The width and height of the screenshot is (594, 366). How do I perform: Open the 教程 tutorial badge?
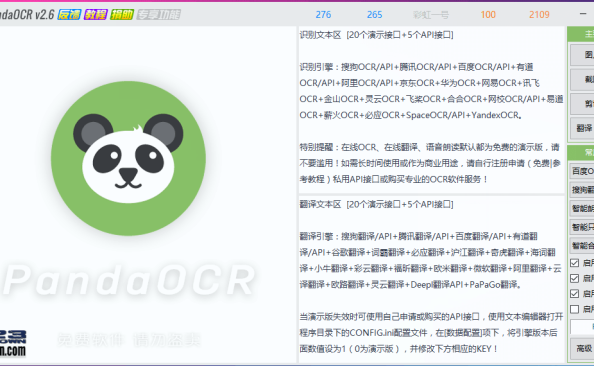point(96,15)
